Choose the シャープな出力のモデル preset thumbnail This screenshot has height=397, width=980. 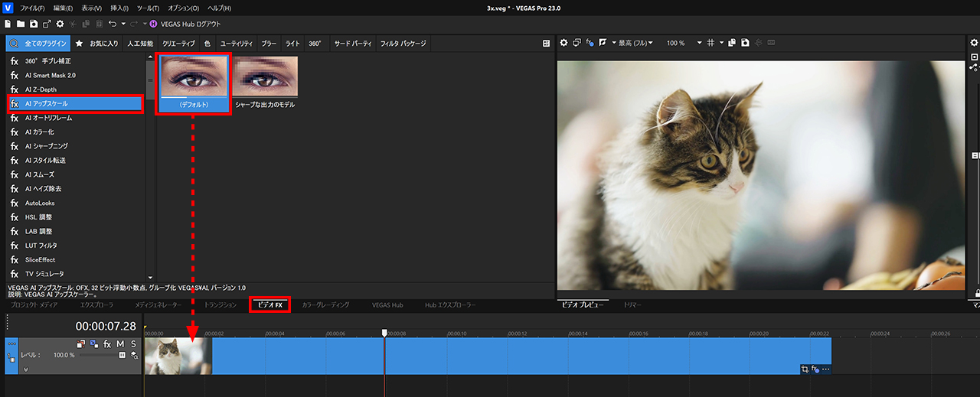(265, 83)
